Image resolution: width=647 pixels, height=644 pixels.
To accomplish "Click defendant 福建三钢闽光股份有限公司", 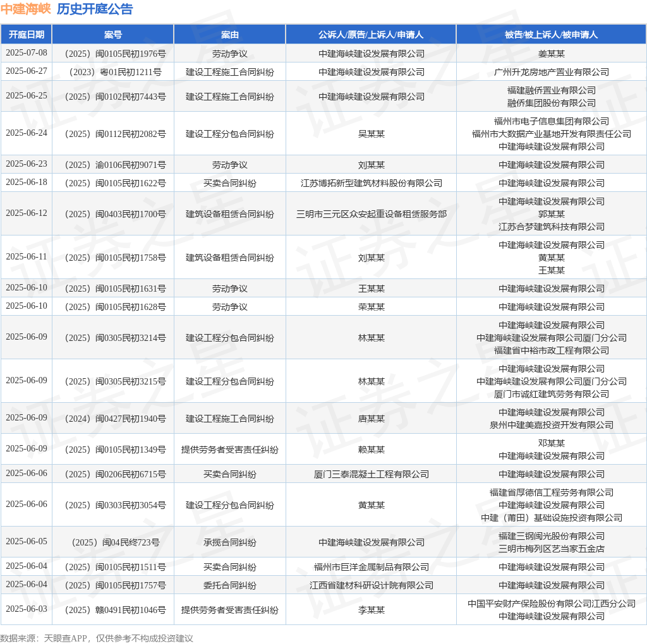I will click(x=551, y=536).
